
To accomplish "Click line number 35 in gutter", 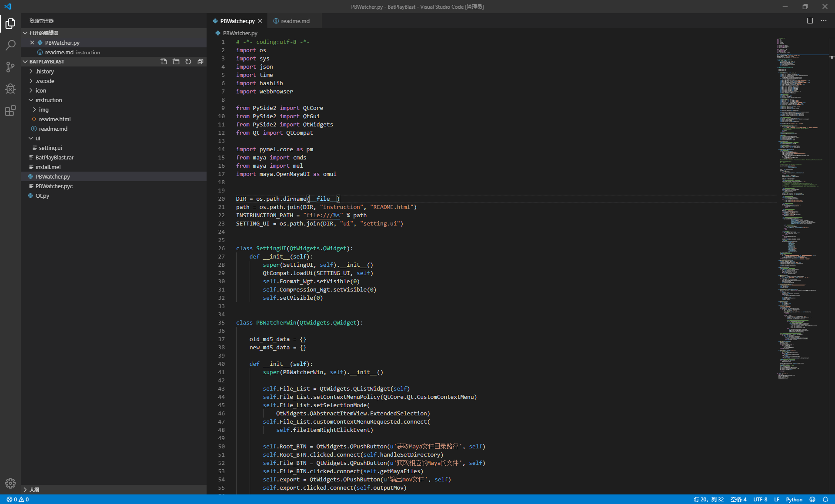I will [x=221, y=323].
